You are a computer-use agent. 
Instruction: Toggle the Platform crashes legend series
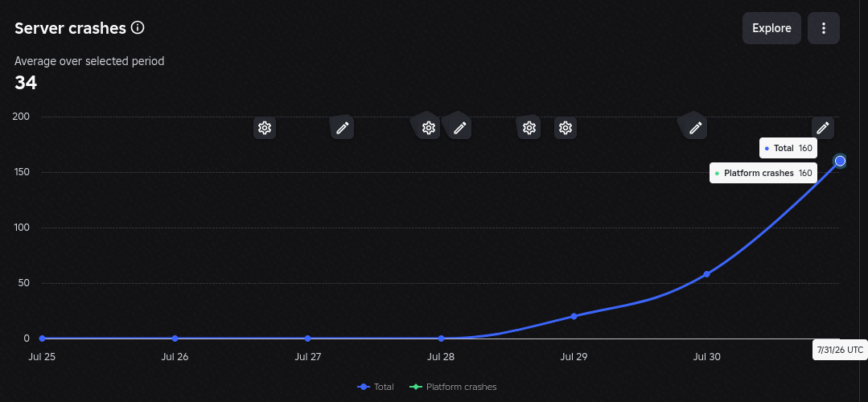453,387
